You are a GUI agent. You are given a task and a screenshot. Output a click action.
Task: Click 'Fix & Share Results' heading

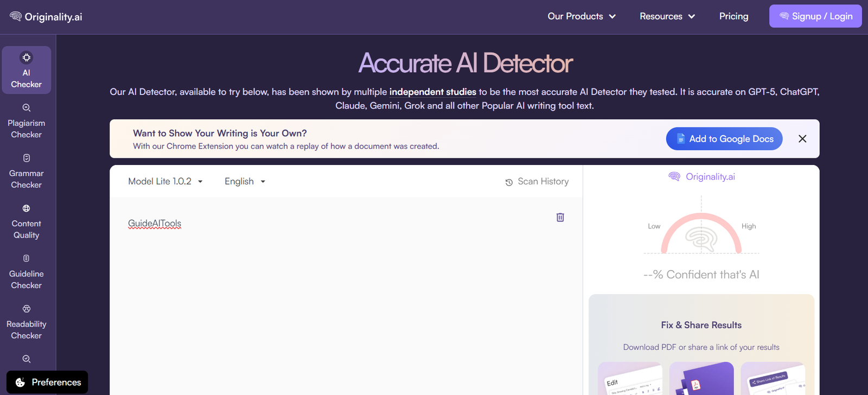pos(701,325)
